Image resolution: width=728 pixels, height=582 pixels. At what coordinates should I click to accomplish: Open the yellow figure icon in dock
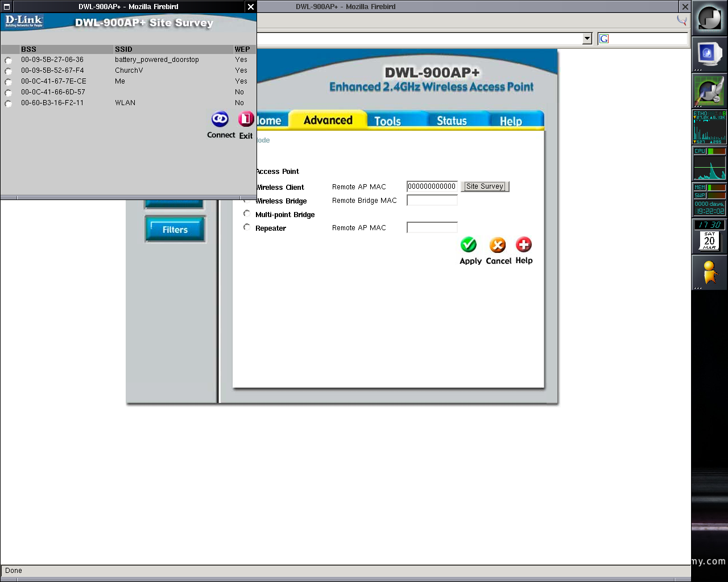[x=709, y=272]
